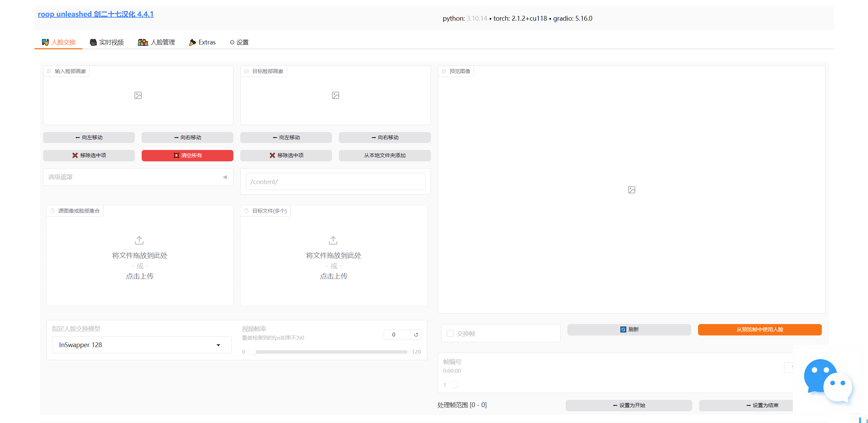Click the image placeholder icon in 预览图像 panel
Screen dimensions: 868x423
point(631,190)
